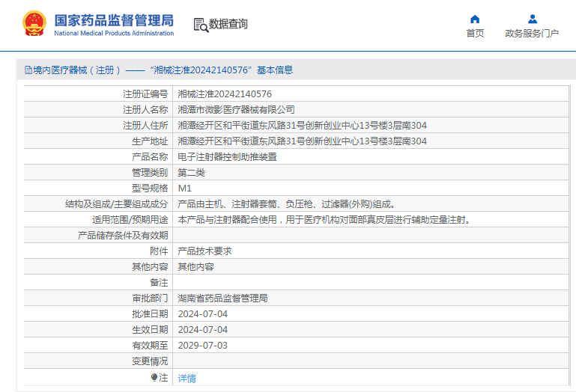Open the 详情 link

[x=187, y=378]
